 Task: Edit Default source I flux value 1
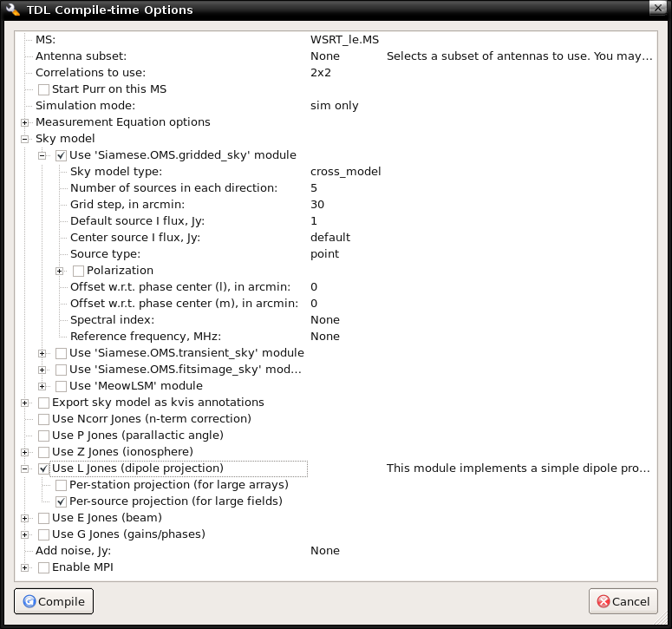[314, 221]
